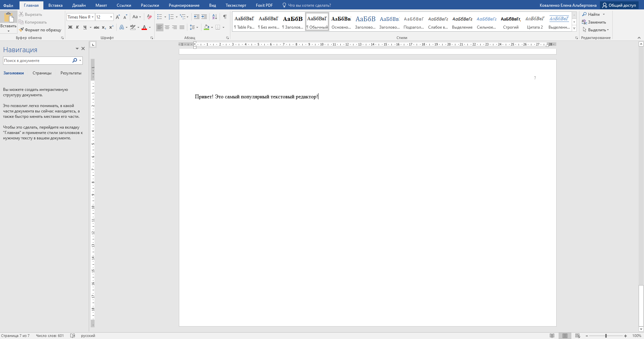Viewport: 644px width, 339px height.
Task: Increase font size with the large A icon
Action: (x=118, y=17)
